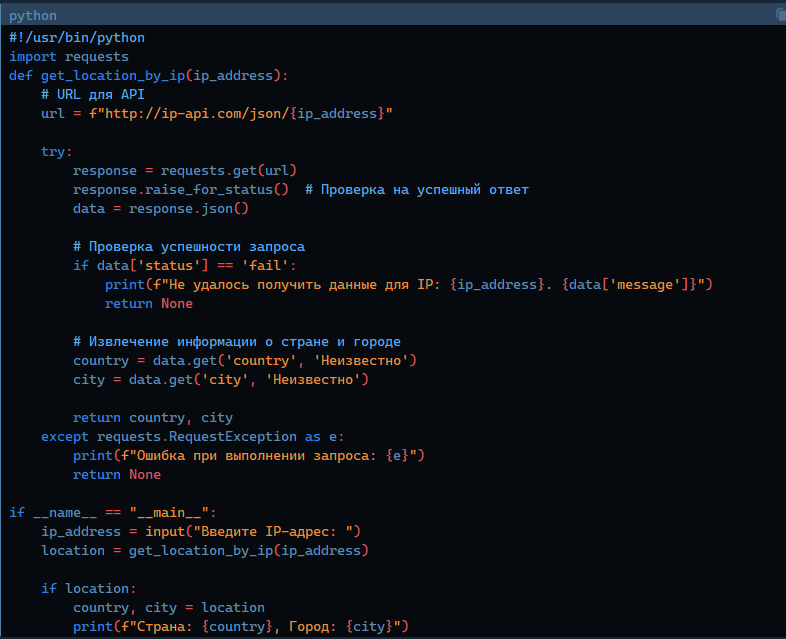Click the url f-string 'http://ip-api.com/json/' line
This screenshot has width=786, height=639.
coord(217,114)
